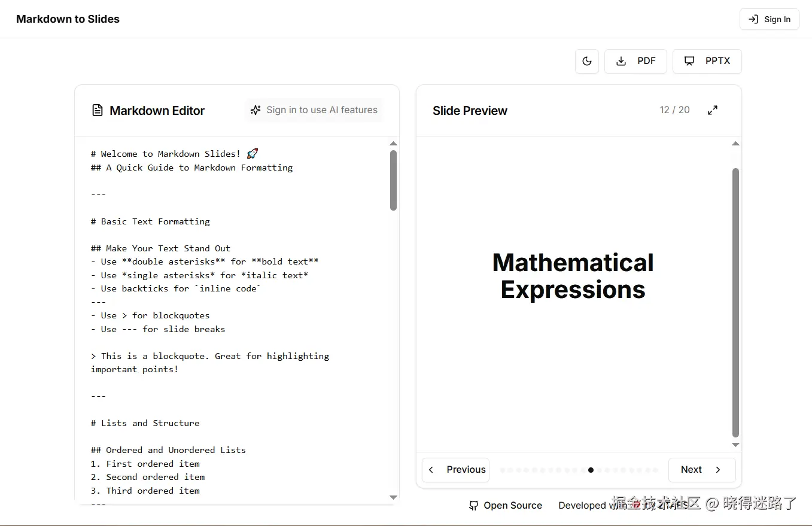Click the 'Use *single asterisks*' line
This screenshot has height=526, width=812.
coord(199,275)
